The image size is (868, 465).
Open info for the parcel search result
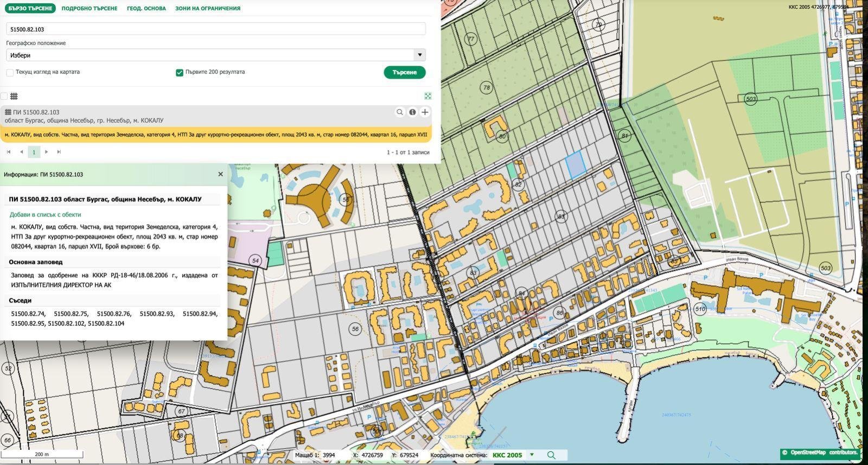pyautogui.click(x=412, y=112)
